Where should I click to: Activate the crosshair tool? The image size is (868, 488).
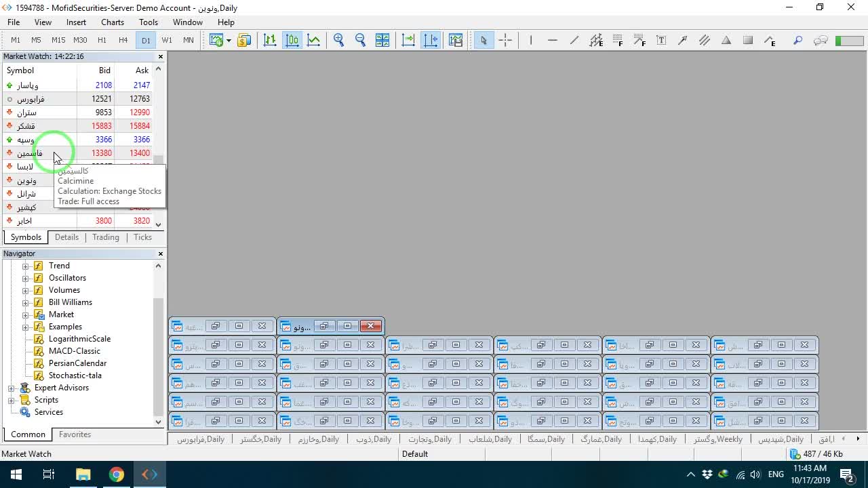pos(505,41)
